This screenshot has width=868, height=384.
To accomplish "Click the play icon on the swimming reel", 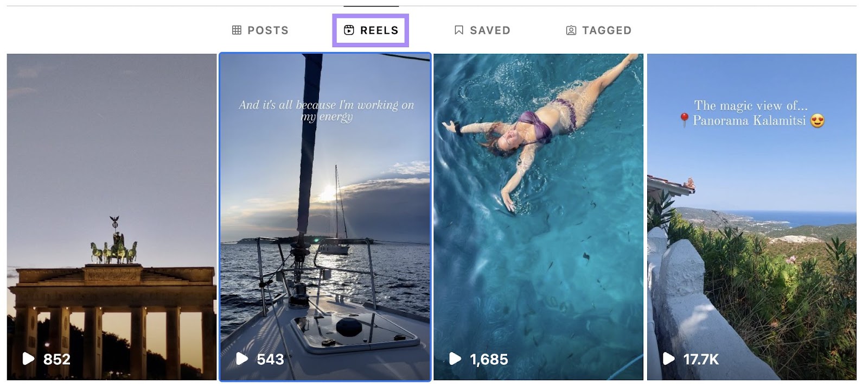I will click(x=455, y=358).
